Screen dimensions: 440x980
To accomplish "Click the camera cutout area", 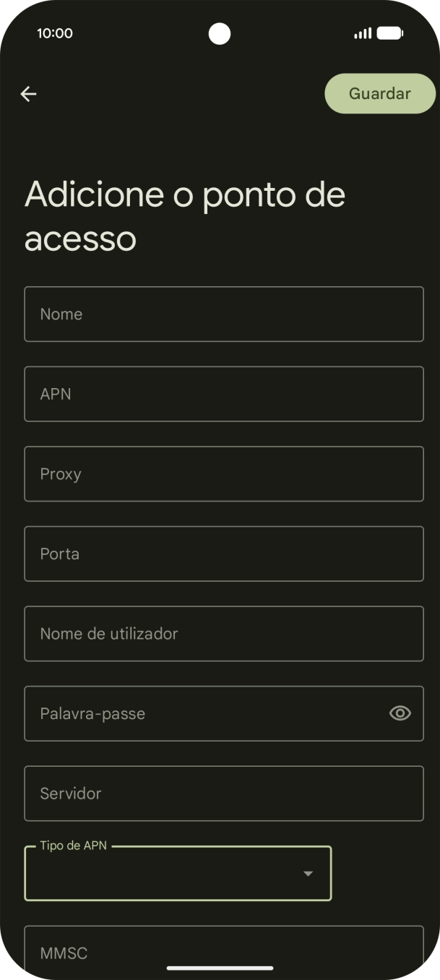I will pyautogui.click(x=220, y=33).
